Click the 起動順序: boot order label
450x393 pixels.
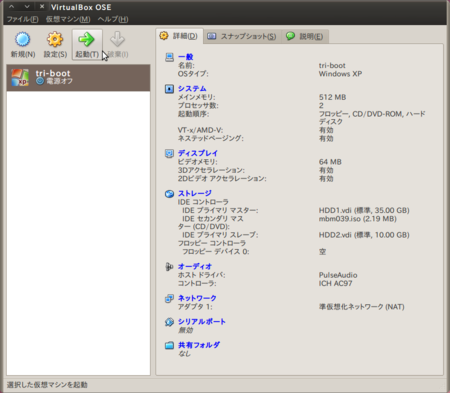193,114
